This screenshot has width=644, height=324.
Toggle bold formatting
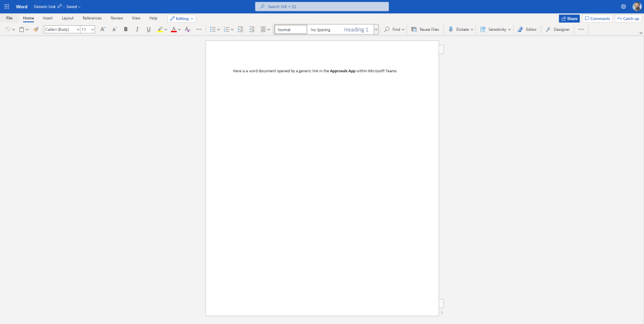pyautogui.click(x=126, y=30)
